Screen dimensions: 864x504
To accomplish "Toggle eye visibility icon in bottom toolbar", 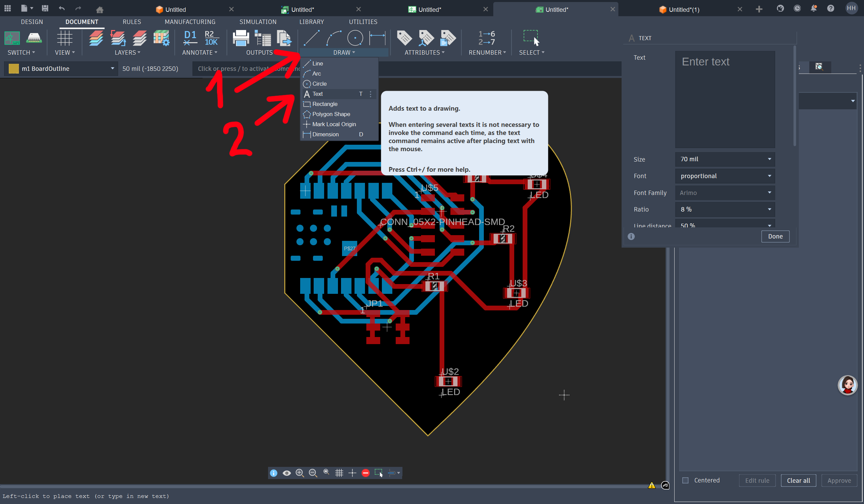I will 287,473.
